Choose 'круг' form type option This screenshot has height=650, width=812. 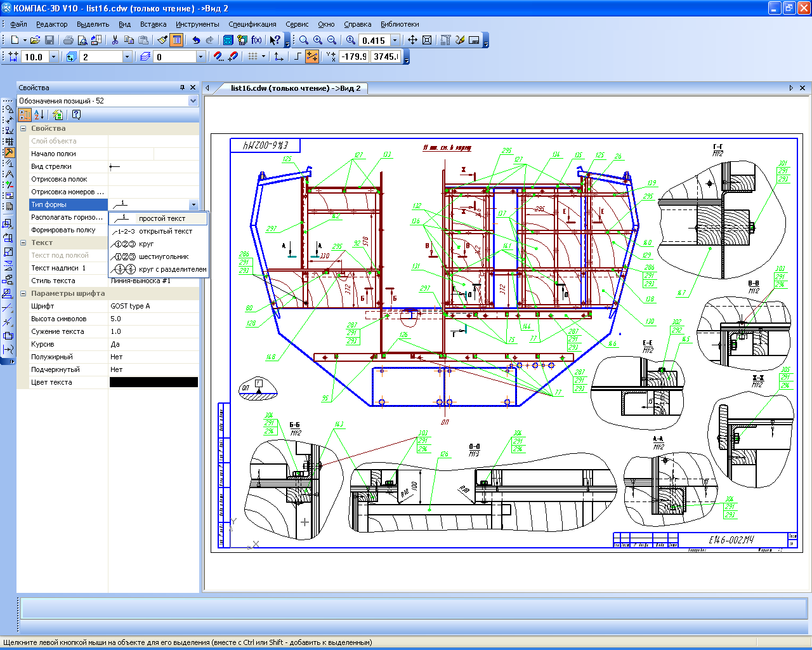click(x=158, y=244)
